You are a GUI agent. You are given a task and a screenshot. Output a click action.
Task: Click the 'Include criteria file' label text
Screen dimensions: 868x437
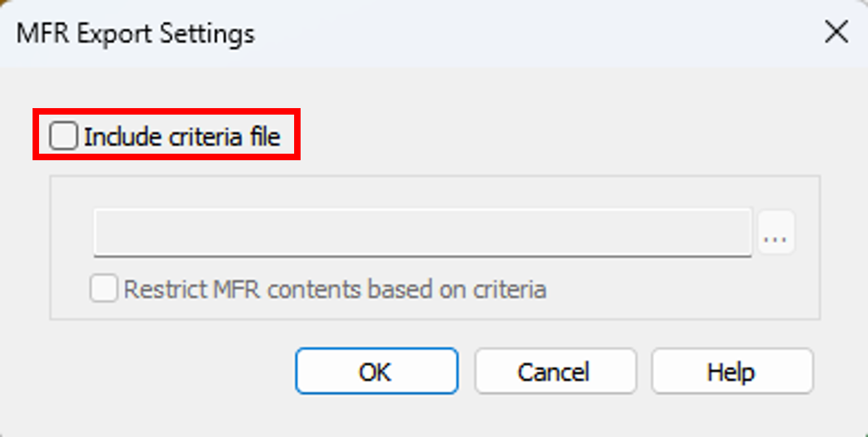(x=182, y=137)
